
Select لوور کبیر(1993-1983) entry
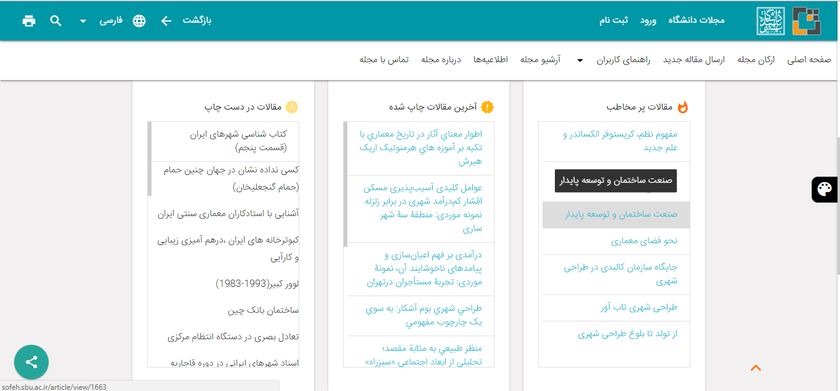257,284
